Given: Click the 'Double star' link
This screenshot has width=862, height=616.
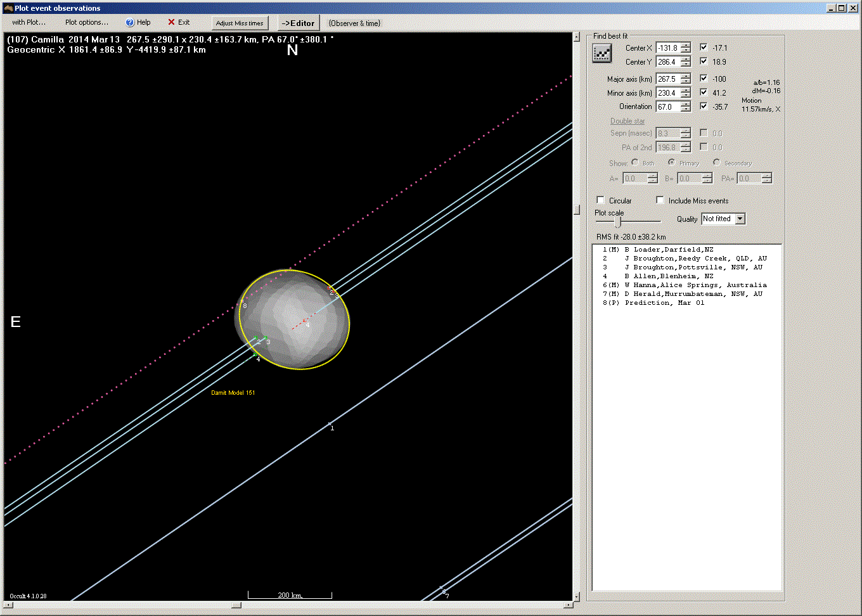Looking at the screenshot, I should pos(627,121).
